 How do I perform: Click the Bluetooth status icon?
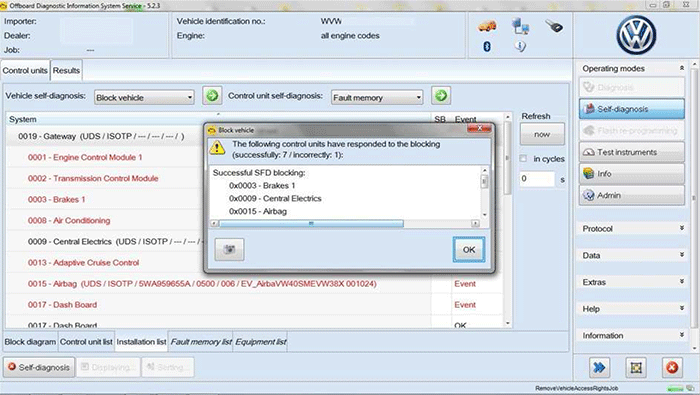pos(487,46)
